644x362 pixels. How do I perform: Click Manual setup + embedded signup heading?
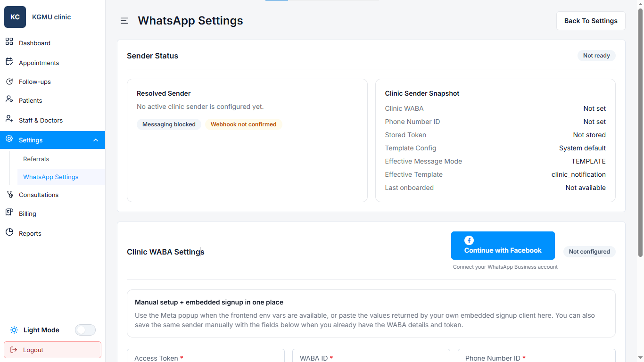(209, 302)
